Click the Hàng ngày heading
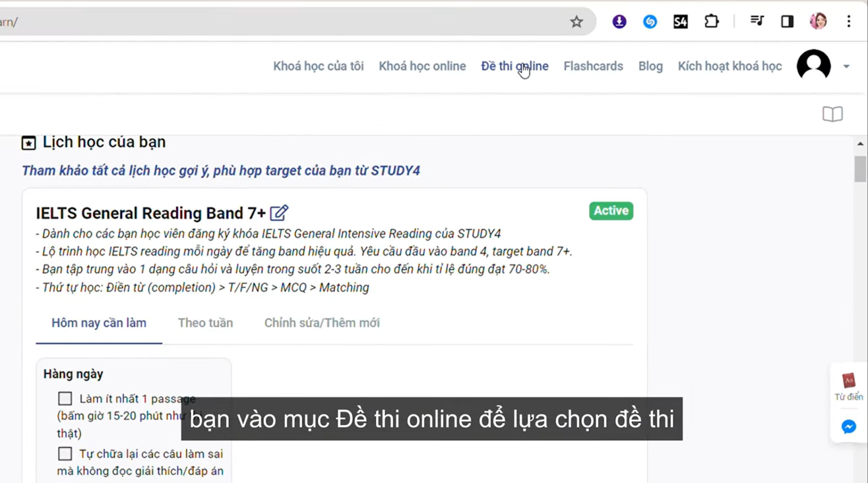868x483 pixels. [73, 374]
